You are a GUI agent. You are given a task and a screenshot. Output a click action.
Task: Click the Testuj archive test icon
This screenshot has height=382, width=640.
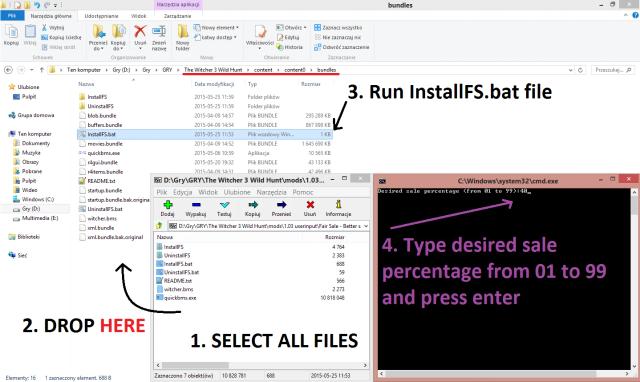tap(224, 205)
